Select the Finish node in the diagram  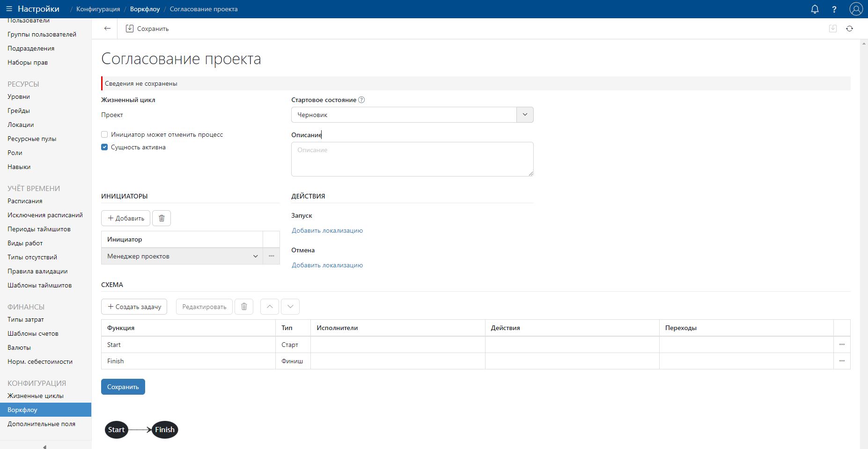[x=165, y=430]
